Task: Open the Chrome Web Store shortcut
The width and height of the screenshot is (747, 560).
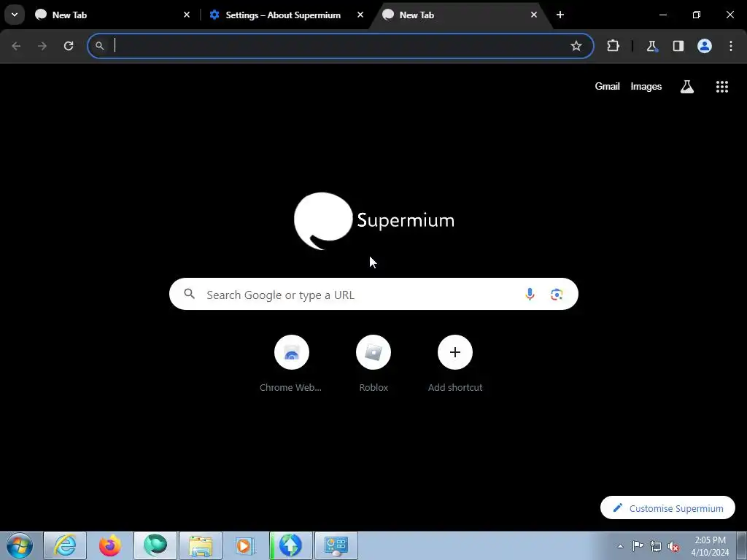Action: [291, 364]
